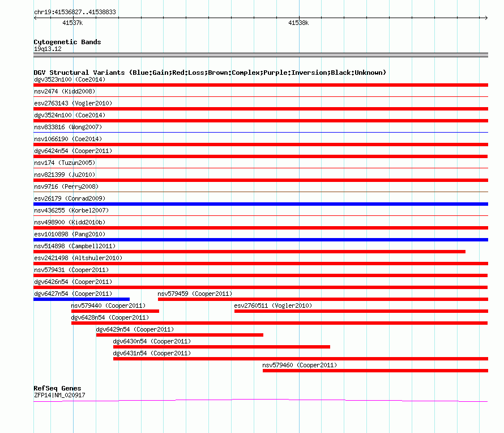The image size is (504, 433).
Task: Click the short blue bar under dgv6427n54
Action: click(82, 299)
